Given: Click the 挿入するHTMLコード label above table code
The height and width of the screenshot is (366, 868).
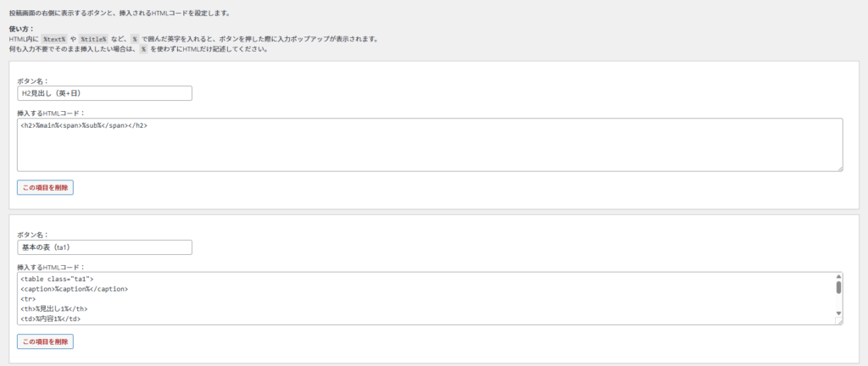Looking at the screenshot, I should 51,267.
